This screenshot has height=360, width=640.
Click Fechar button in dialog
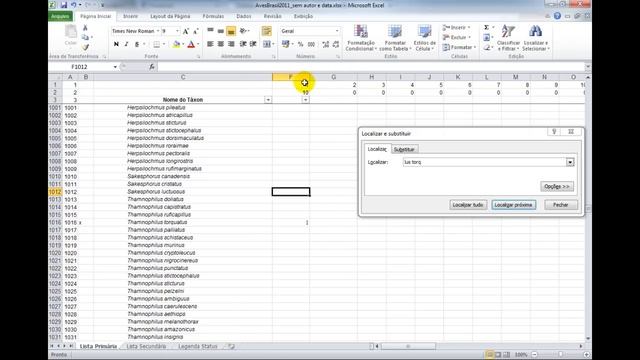[560, 204]
